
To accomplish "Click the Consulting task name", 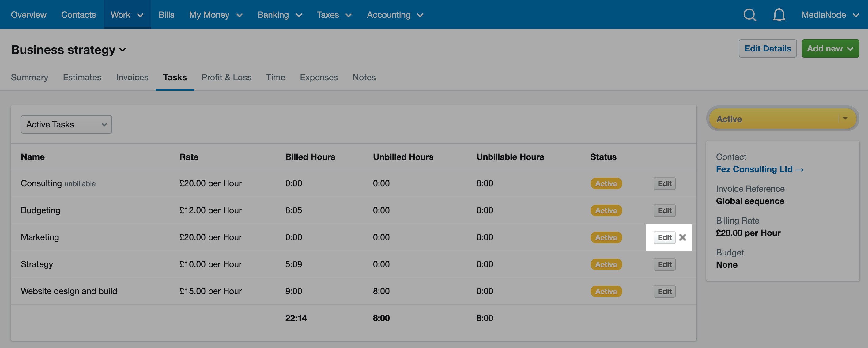I will (41, 183).
